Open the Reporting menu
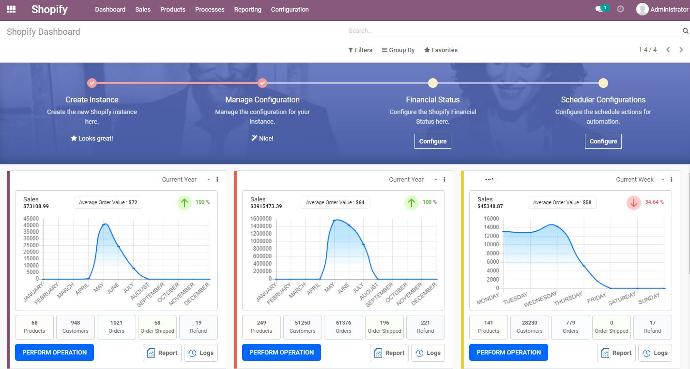Screen dimensions: 690x369 [x=248, y=9]
